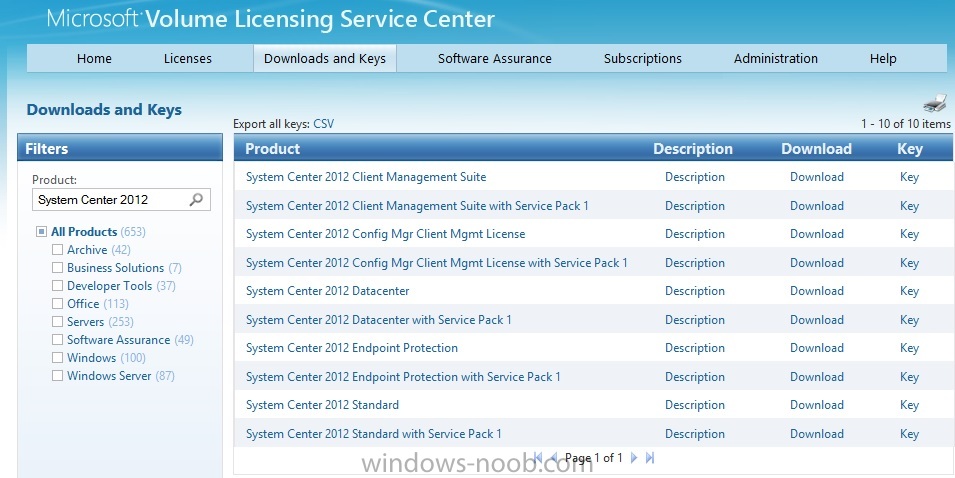Select the Downloads and Keys tab
Image resolution: width=955 pixels, height=478 pixels.
click(x=325, y=58)
